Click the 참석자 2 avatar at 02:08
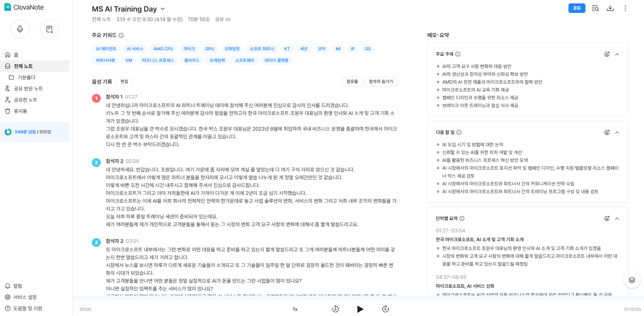The width and height of the screenshot is (644, 316). 96,163
